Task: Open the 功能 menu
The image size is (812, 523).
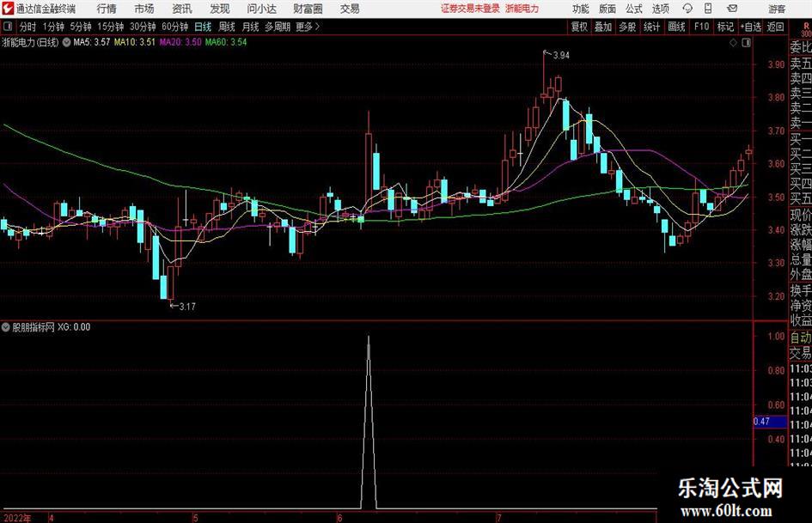Action: click(581, 9)
